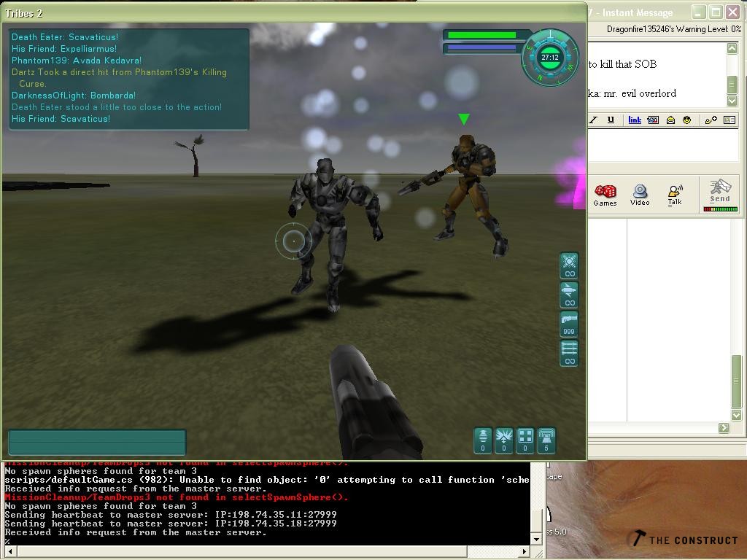Screen dimensions: 747x560
Task: Click console line "scripts/defaultGame.cs (982)"
Action: point(267,480)
